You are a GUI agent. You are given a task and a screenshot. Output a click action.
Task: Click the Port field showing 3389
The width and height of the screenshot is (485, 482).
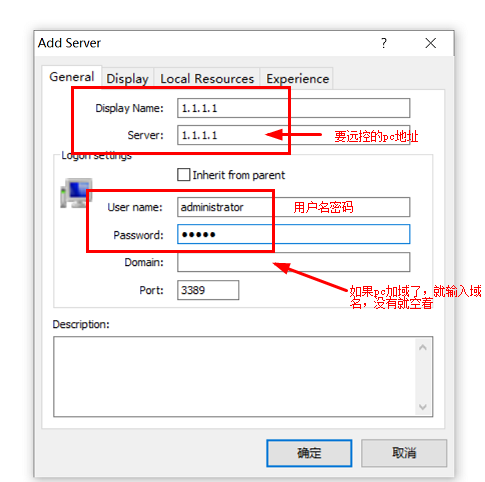coord(208,290)
